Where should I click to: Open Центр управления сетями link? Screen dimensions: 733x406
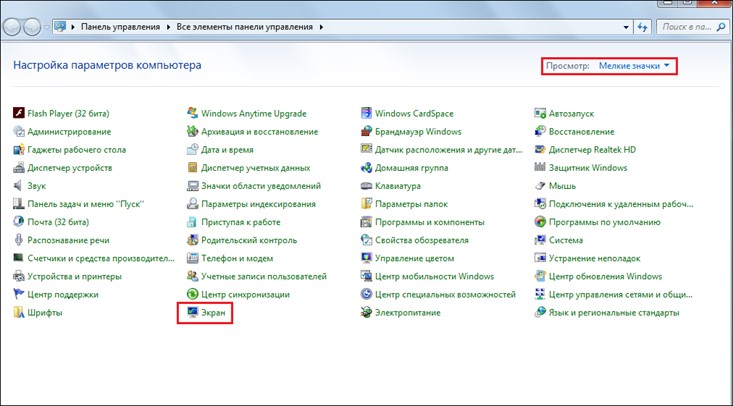[x=620, y=295]
